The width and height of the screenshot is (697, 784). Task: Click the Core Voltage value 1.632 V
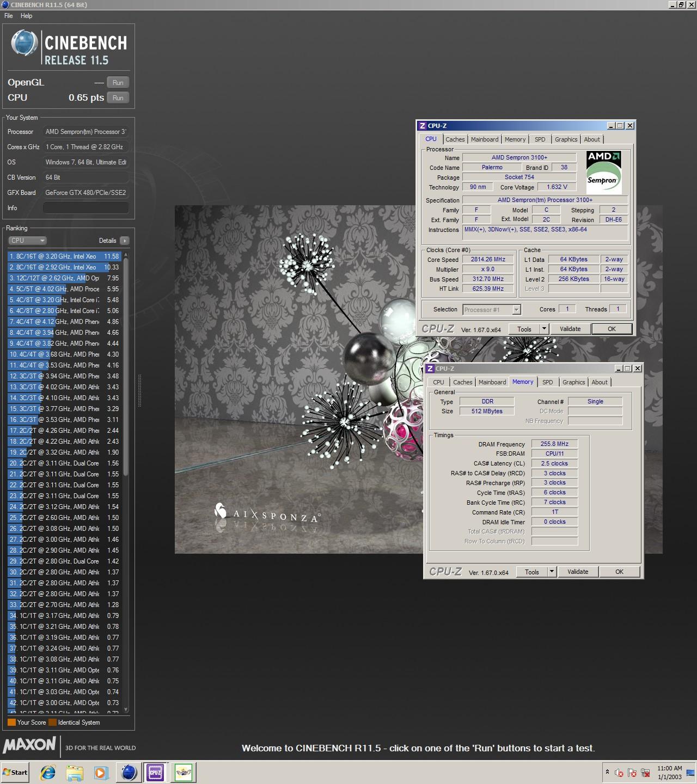(557, 187)
